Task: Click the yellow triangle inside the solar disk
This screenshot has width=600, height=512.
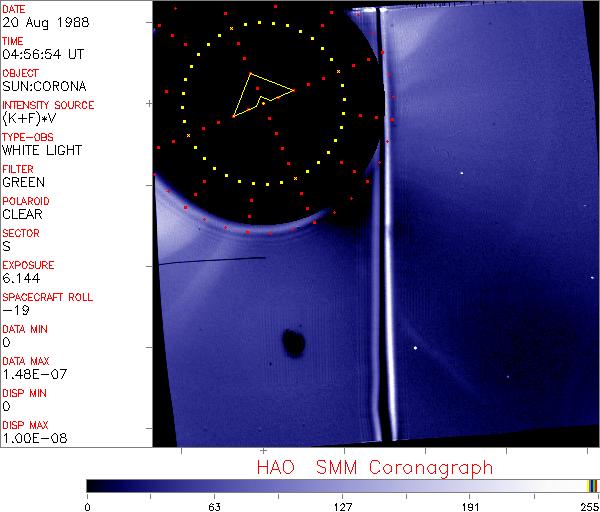Action: pyautogui.click(x=258, y=92)
